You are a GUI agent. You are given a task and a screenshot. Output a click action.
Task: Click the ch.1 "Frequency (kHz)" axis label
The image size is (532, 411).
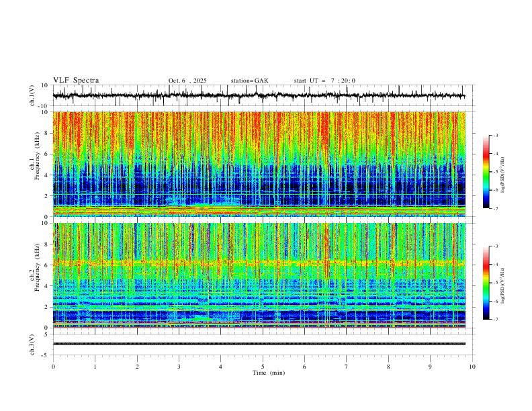[x=37, y=156]
